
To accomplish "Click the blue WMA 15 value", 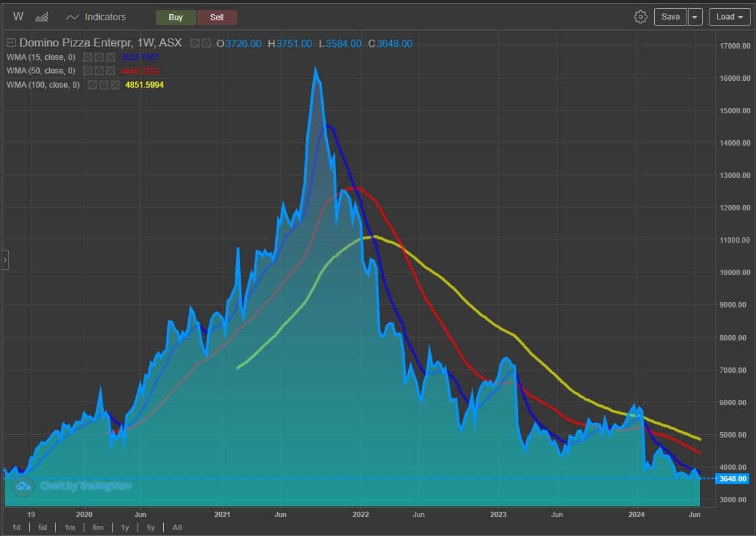I will [140, 57].
